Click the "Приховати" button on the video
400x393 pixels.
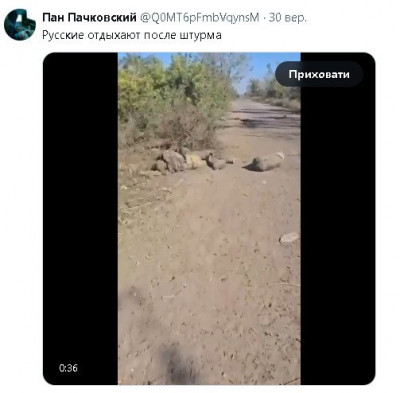[319, 74]
